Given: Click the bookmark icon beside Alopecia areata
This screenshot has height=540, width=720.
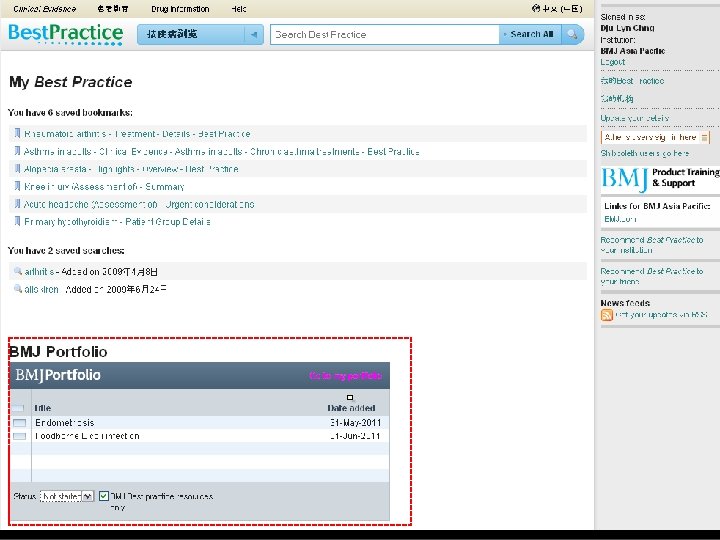Looking at the screenshot, I should click(17, 169).
